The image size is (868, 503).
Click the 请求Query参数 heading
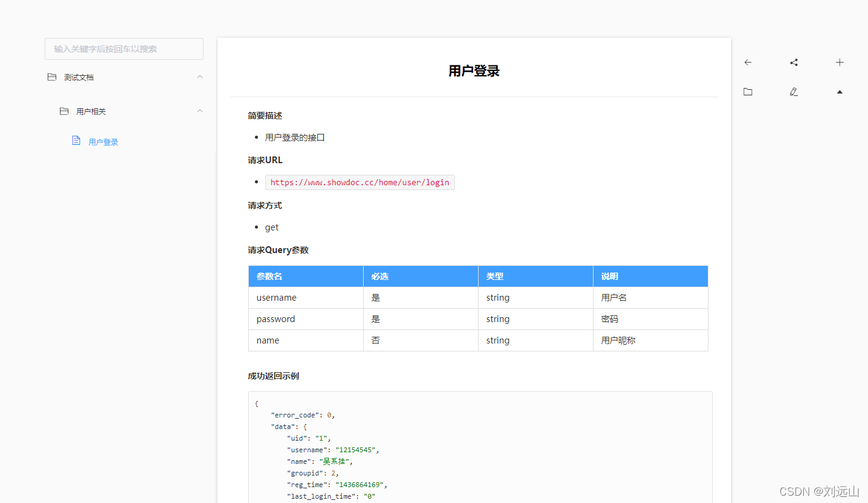tap(278, 250)
